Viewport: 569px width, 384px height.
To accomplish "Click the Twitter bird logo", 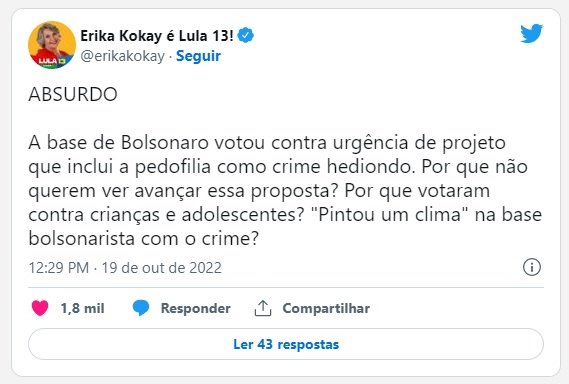I will pos(531,33).
